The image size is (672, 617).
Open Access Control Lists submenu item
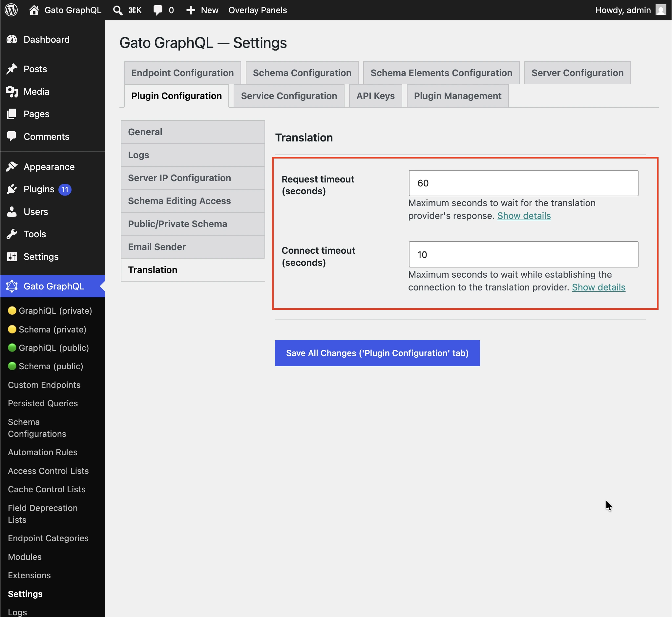pyautogui.click(x=49, y=471)
